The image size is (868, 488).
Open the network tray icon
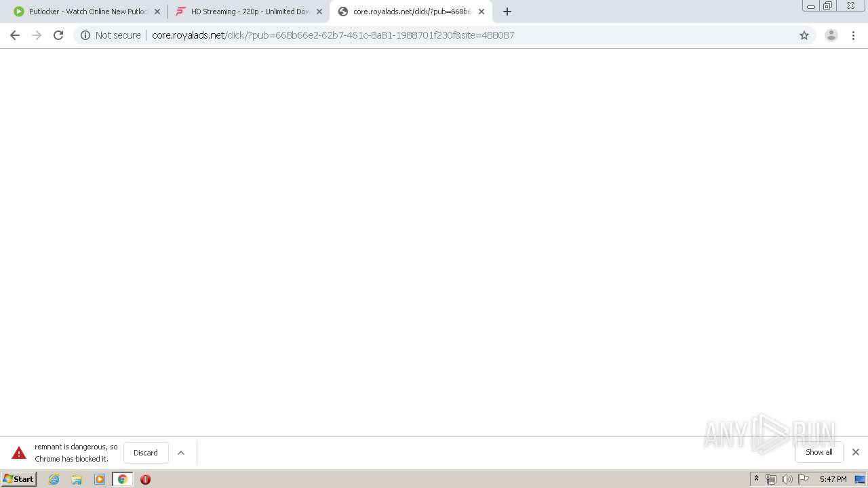(771, 479)
